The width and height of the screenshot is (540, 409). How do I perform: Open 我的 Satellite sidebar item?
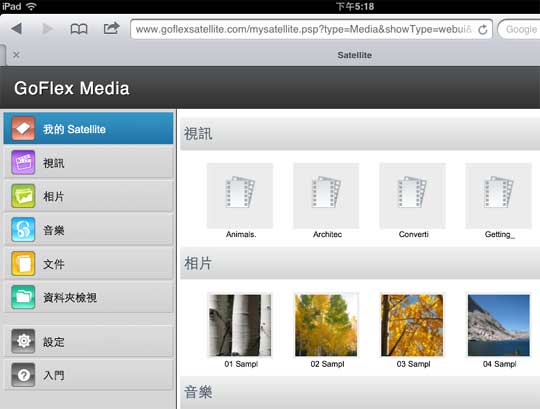[88, 128]
